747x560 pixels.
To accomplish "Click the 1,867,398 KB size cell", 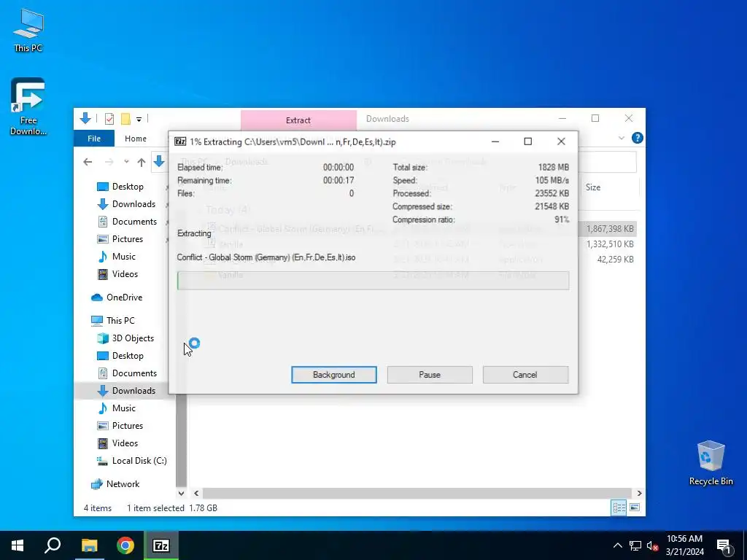I will 610,229.
